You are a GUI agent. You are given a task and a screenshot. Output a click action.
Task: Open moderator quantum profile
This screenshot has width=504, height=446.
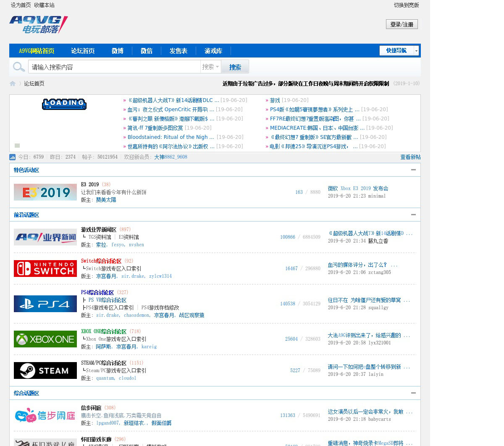105,378
